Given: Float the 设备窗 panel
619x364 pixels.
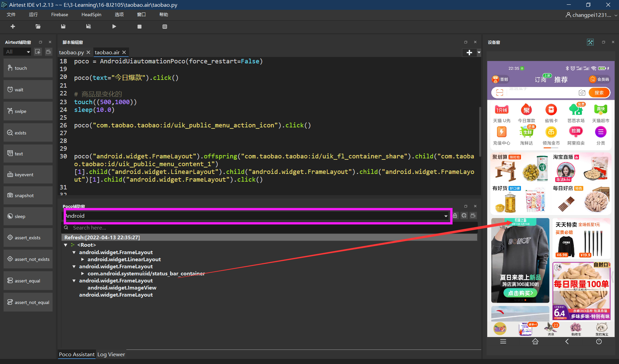Looking at the screenshot, I should tap(603, 42).
